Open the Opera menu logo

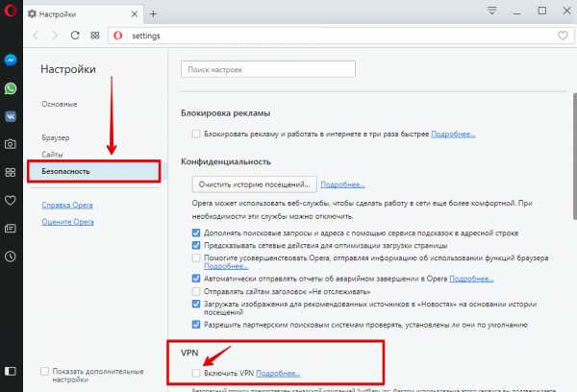[x=10, y=11]
